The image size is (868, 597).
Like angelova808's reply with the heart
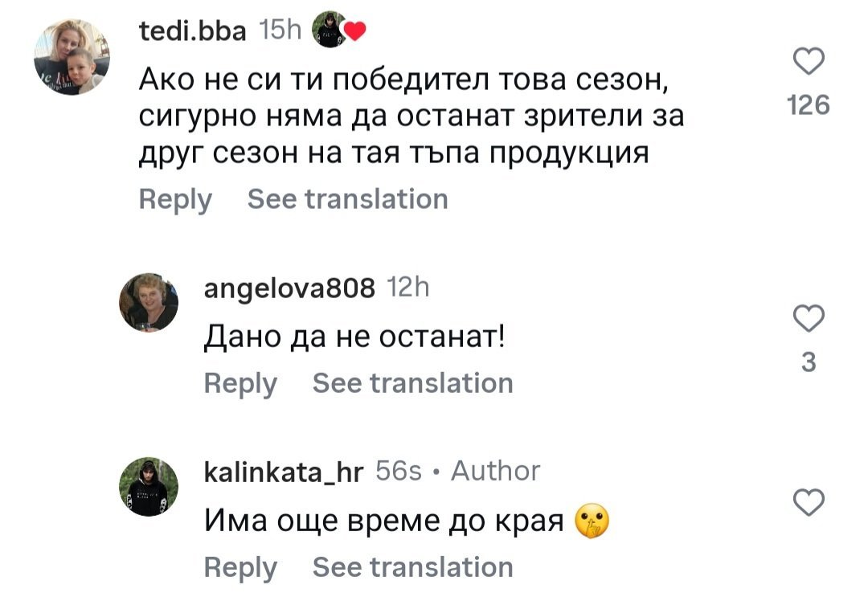pos(809,319)
